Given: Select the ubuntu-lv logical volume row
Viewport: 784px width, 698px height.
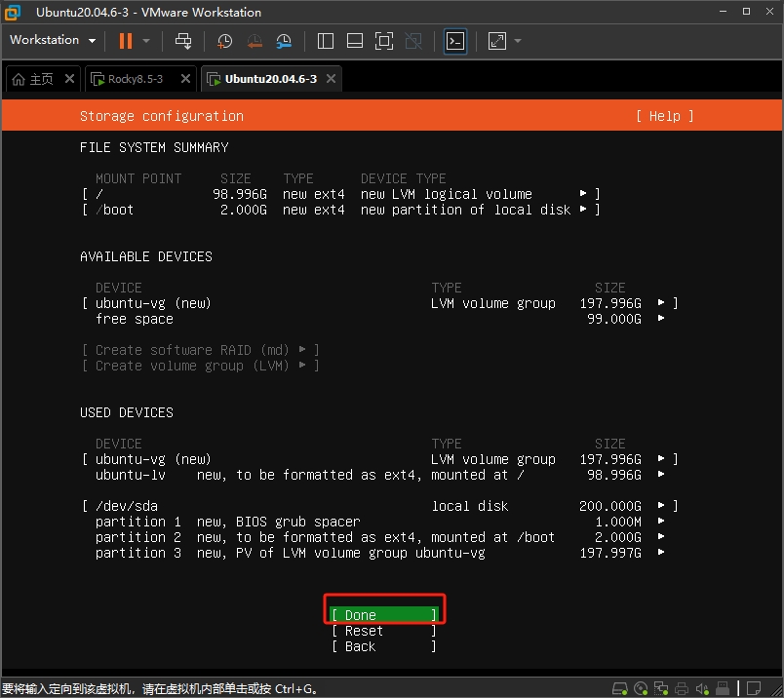Looking at the screenshot, I should pos(380,475).
